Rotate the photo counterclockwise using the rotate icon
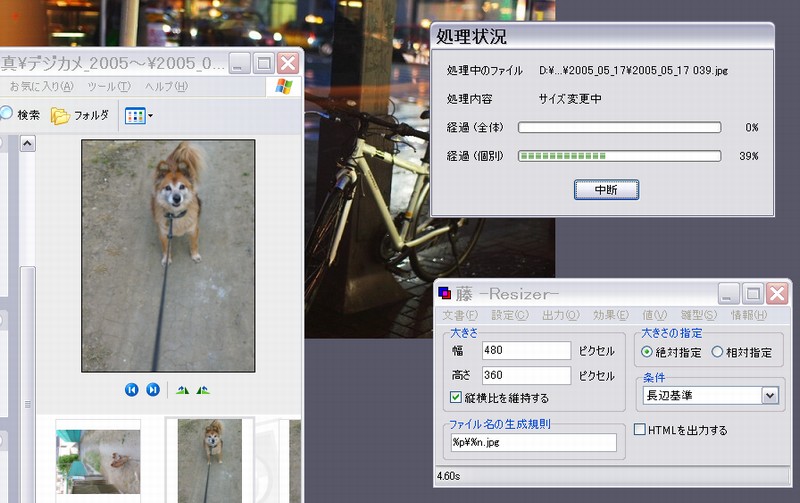 coord(203,390)
